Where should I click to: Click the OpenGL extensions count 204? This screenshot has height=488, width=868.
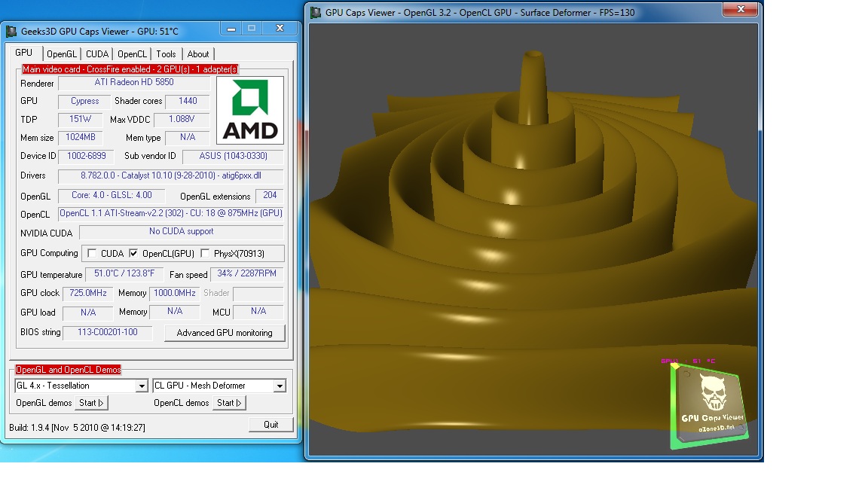click(x=270, y=195)
